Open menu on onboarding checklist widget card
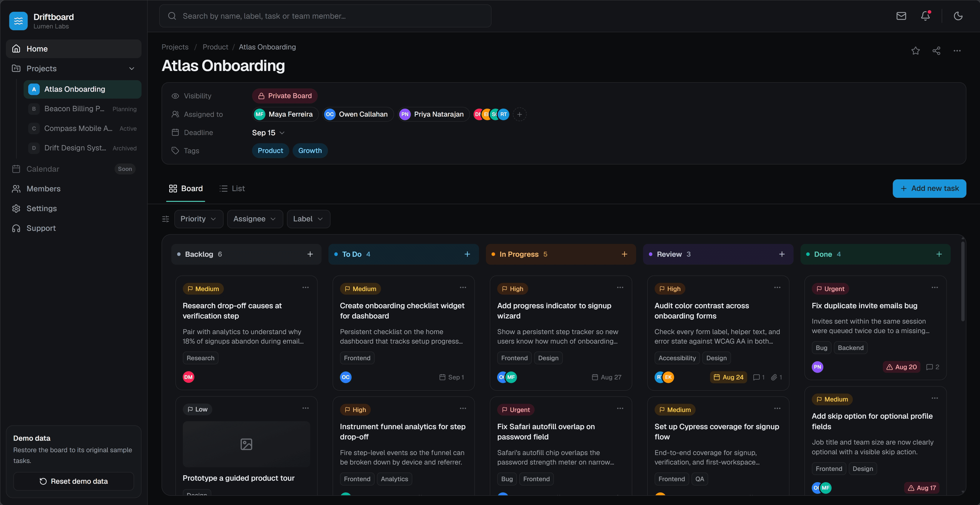 pos(463,287)
